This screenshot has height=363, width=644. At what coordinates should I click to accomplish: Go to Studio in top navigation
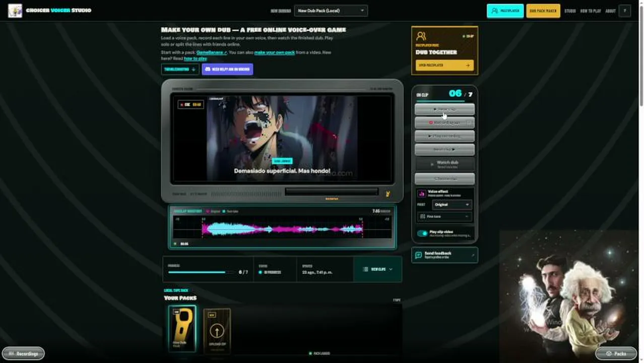click(570, 11)
